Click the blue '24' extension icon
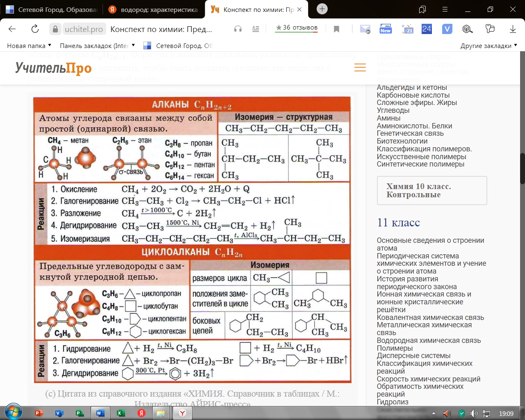 (x=427, y=29)
